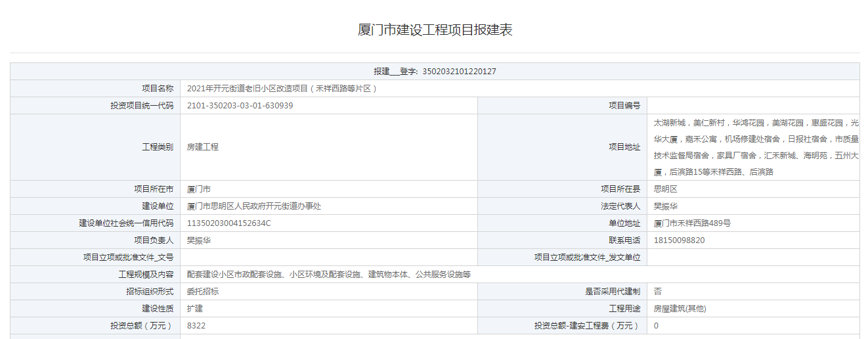The image size is (868, 339).
Task: Click the 工程规模及内容 label
Action: [146, 274]
